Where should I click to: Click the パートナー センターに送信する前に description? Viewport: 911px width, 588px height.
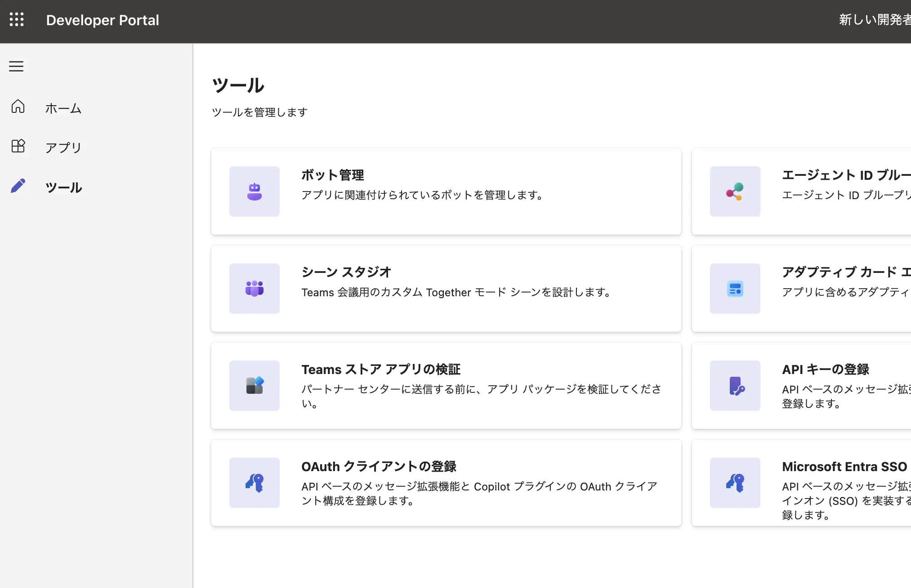coord(481,396)
